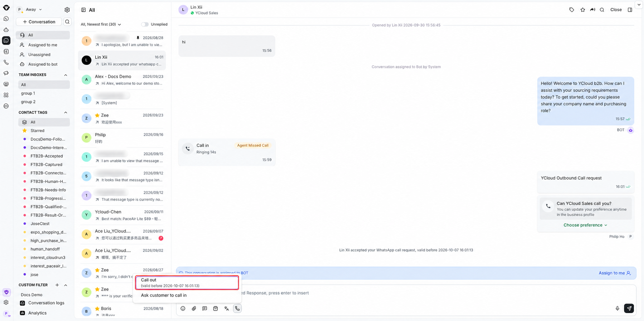
Task: Open the Away status dropdown
Action: coord(34,9)
